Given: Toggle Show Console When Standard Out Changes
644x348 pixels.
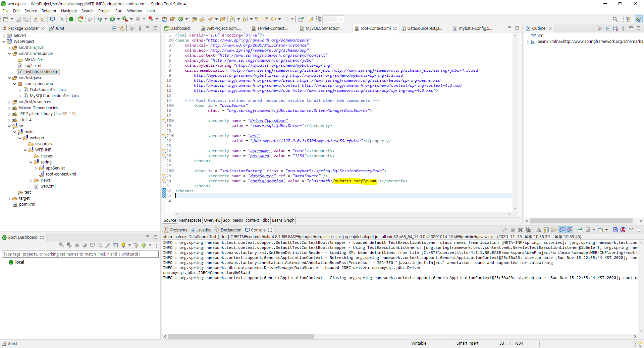Looking at the screenshot, I should click(562, 230).
